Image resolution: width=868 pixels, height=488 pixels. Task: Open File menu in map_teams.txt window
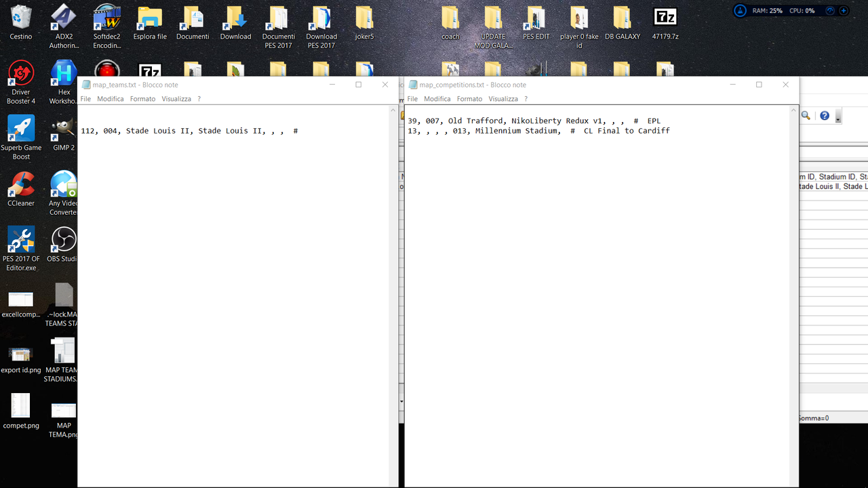tap(85, 99)
